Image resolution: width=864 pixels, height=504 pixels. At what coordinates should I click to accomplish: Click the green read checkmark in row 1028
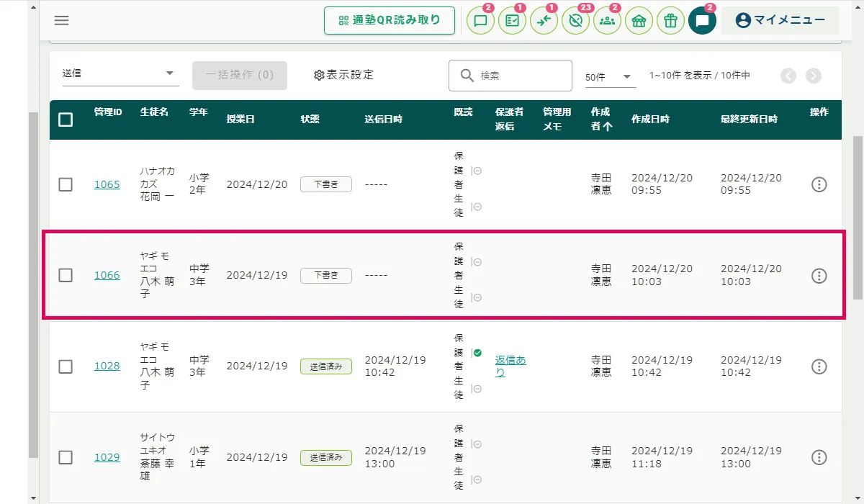coord(477,353)
